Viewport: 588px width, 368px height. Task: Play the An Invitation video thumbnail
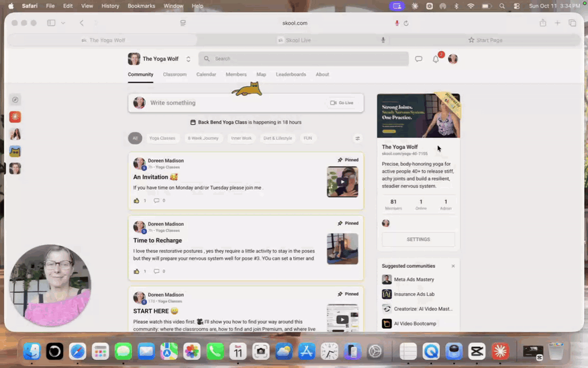point(342,182)
